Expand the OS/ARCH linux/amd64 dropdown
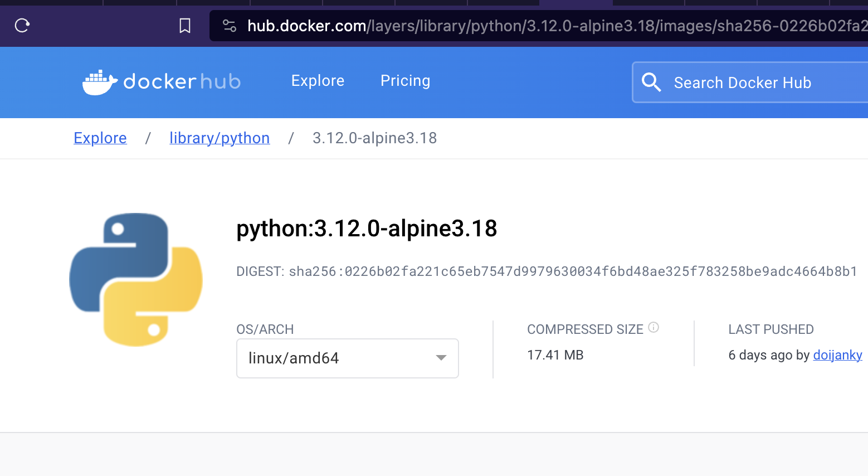 click(x=347, y=358)
